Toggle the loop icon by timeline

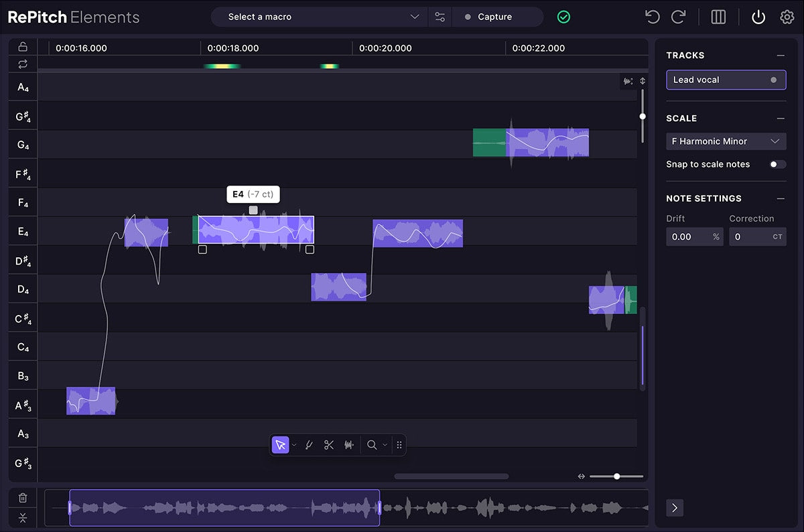23,64
